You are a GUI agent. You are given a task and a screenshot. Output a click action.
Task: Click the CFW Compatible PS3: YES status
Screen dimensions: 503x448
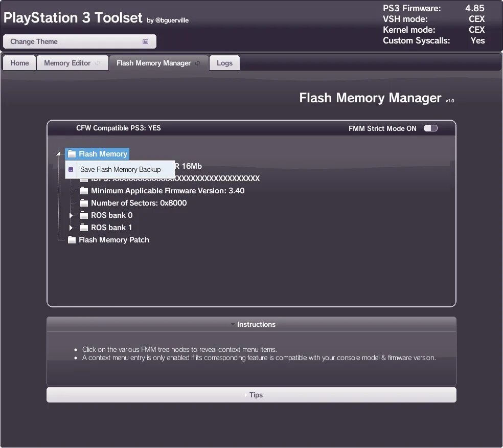(119, 128)
